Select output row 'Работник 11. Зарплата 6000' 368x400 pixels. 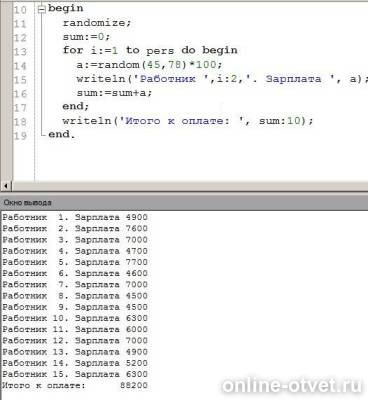(x=75, y=329)
